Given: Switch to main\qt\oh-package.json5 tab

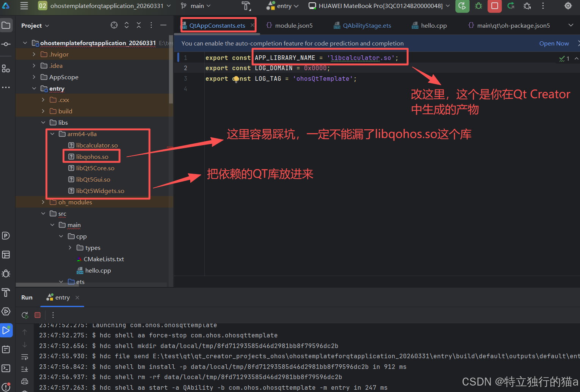Looking at the screenshot, I should pyautogui.click(x=509, y=25).
